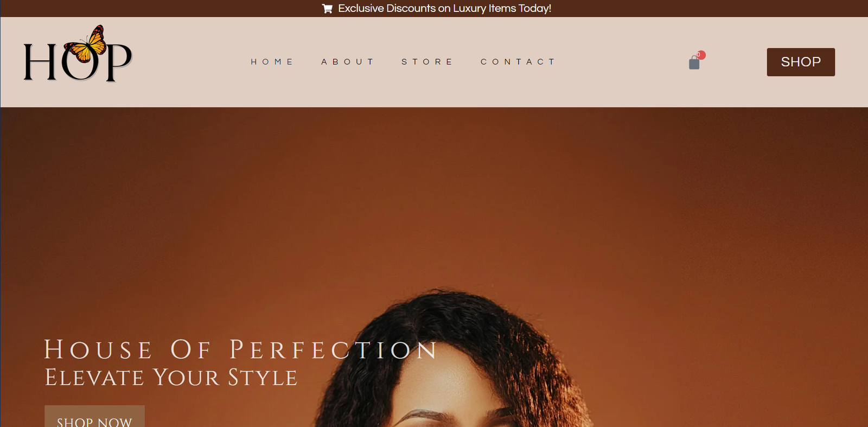
Task: Click the dark brown SHOP button
Action: 801,62
